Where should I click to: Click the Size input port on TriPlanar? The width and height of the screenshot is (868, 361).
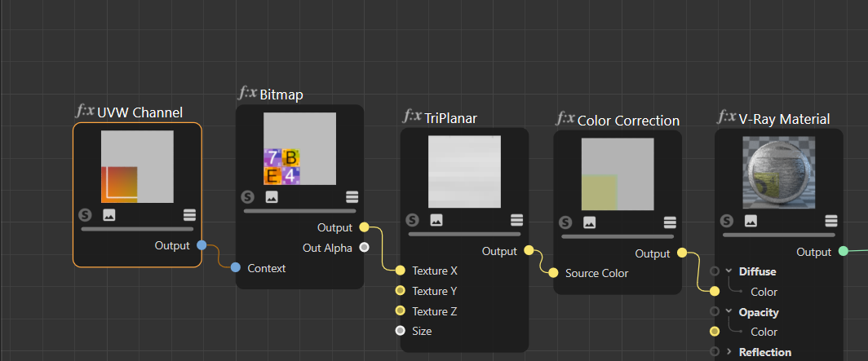click(x=401, y=331)
